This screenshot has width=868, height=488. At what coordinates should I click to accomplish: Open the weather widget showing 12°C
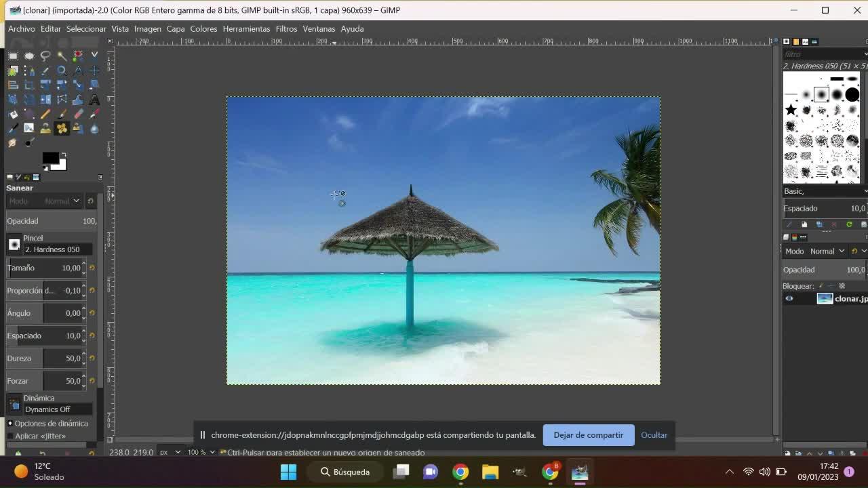coord(41,472)
